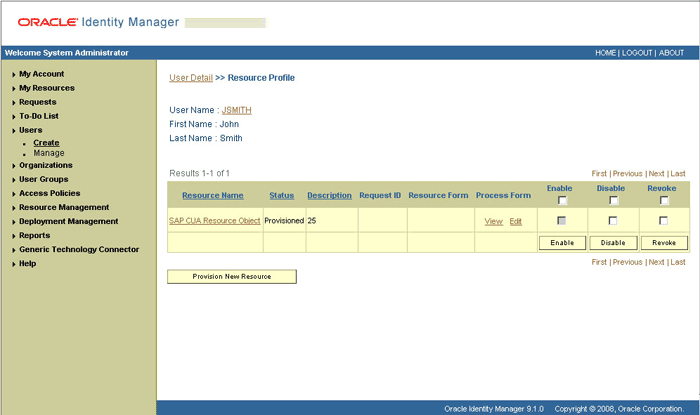Expand the Help arrow in sidebar

pos(14,264)
